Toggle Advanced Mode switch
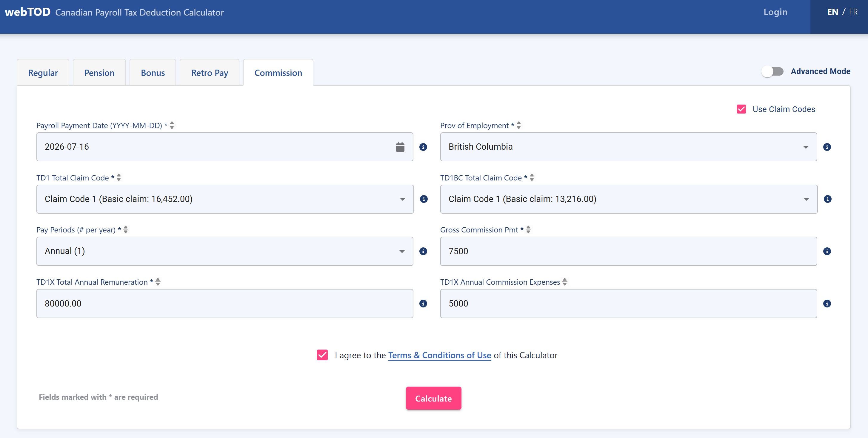Viewport: 868px width, 438px height. click(x=773, y=71)
